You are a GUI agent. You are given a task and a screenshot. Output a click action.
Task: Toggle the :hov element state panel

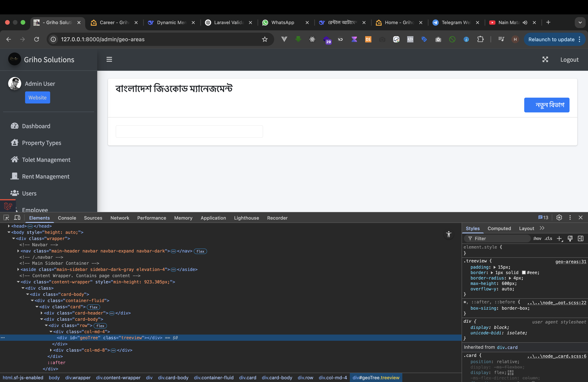537,238
